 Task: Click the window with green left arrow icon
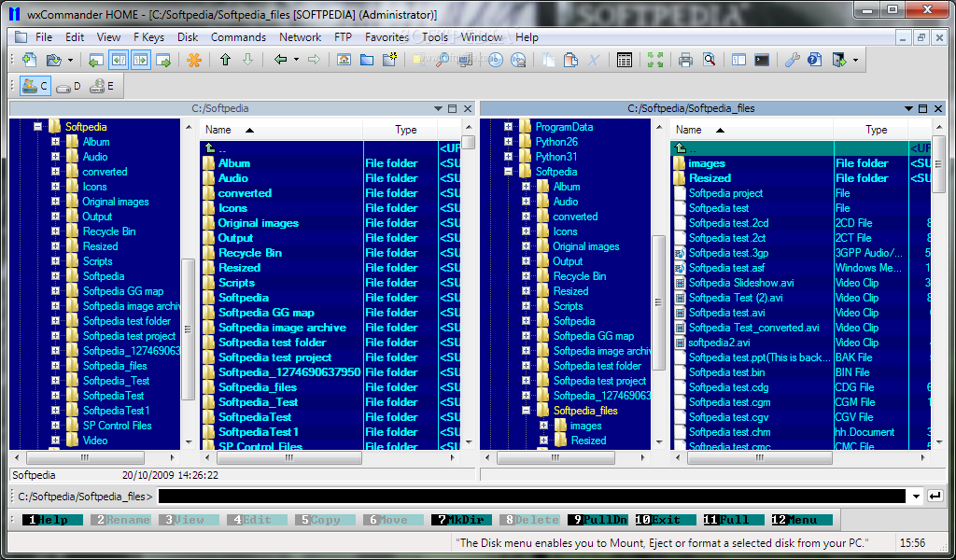pos(95,60)
